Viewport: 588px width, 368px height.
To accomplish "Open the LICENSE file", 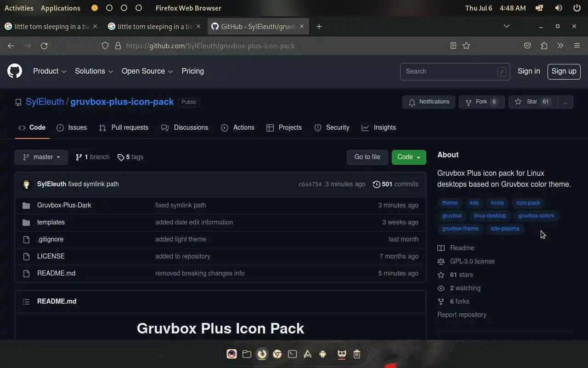I will 51,256.
